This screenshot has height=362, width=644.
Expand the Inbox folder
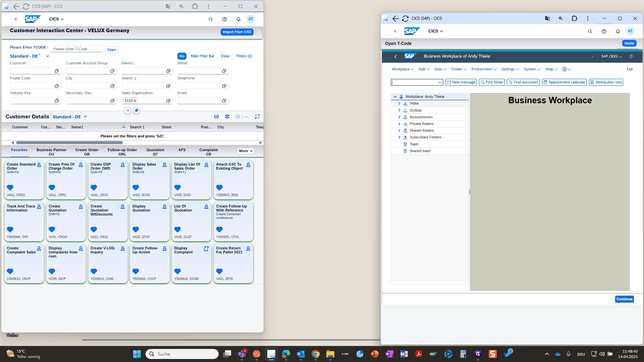[x=399, y=104]
